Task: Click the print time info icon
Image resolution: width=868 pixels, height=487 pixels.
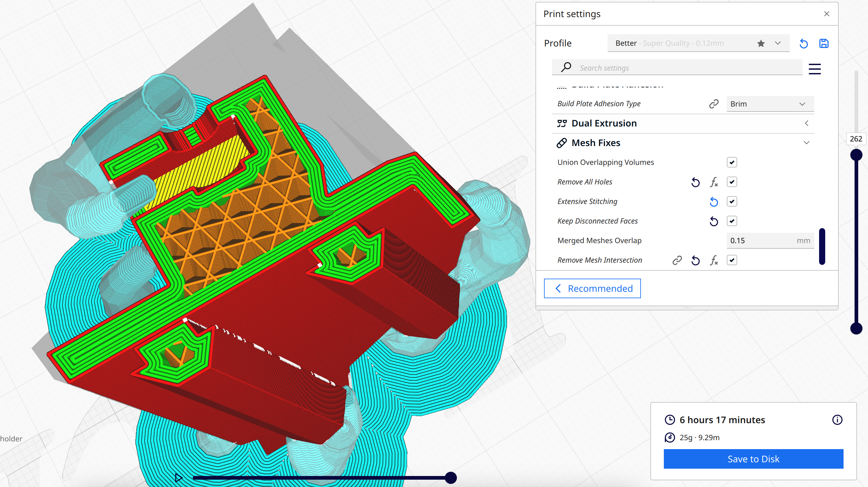Action: pos(837,420)
